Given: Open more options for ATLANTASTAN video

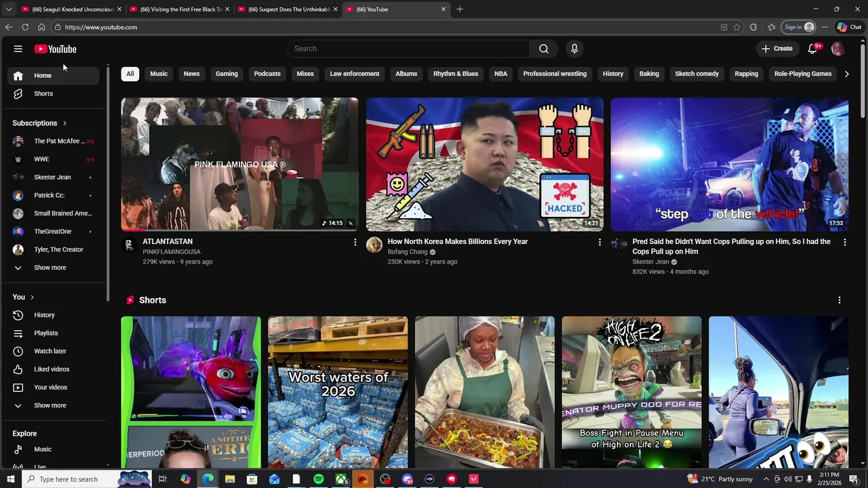Looking at the screenshot, I should (355, 242).
